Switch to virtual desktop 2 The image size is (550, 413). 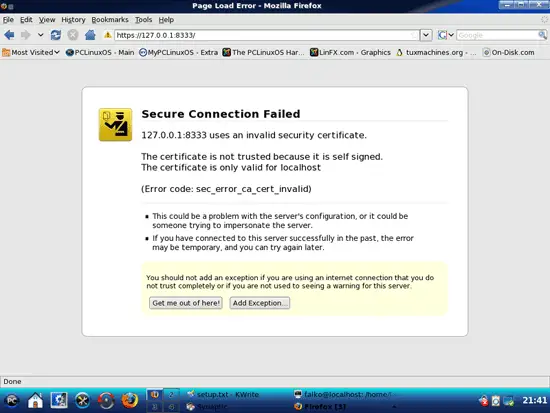[x=171, y=394]
